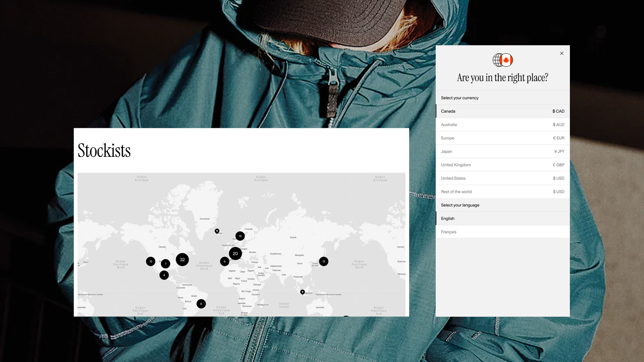Click the globe and Canada flag icon
Image resolution: width=644 pixels, height=362 pixels.
point(503,60)
